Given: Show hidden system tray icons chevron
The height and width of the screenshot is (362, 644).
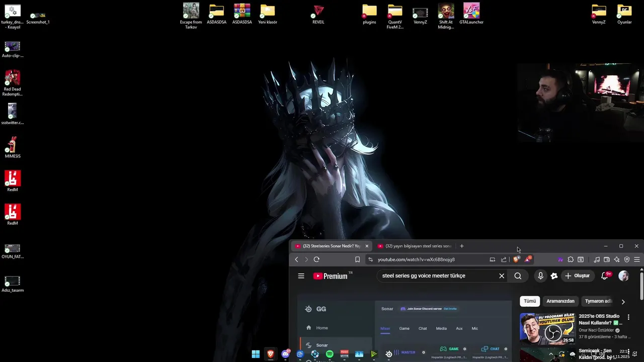Looking at the screenshot, I should click(551, 354).
